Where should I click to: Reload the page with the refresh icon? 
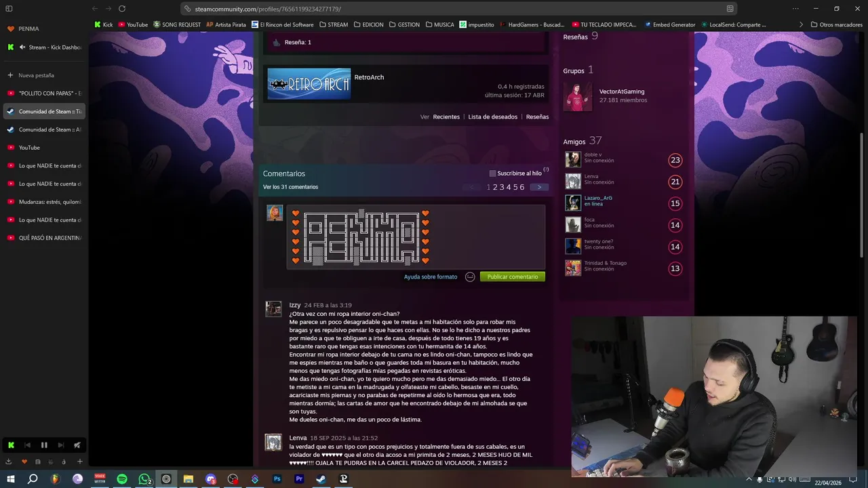[x=122, y=9]
